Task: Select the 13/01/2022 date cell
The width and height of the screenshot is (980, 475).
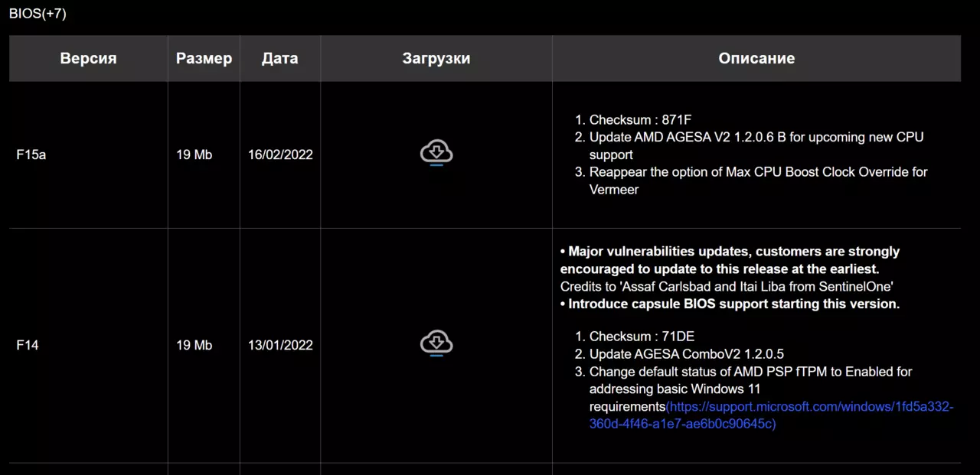Action: point(280,345)
